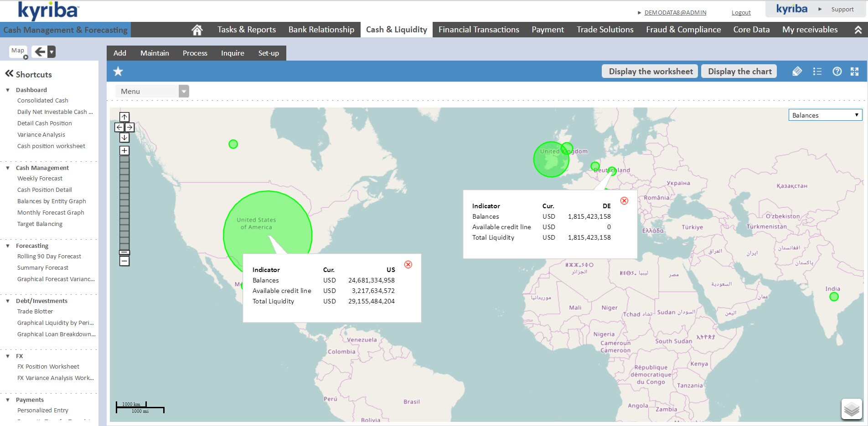Collapse the Shortcuts sidebar panel
The height and width of the screenshot is (426, 868).
tap(9, 74)
